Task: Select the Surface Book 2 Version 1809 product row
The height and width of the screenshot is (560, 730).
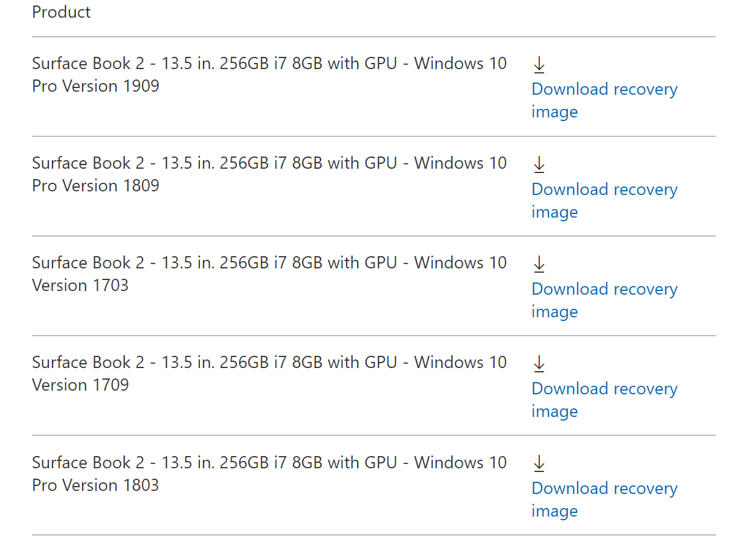Action: pos(269,174)
